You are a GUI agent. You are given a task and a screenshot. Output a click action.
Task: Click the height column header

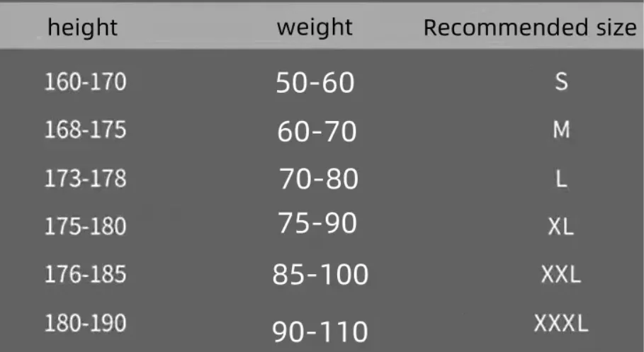click(x=83, y=28)
